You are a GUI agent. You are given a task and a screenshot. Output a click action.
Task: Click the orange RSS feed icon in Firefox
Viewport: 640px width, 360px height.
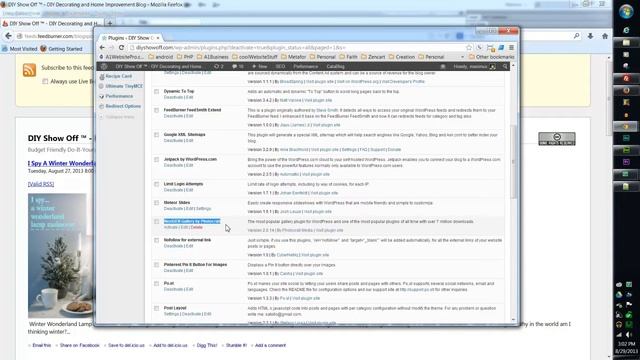tap(29, 70)
